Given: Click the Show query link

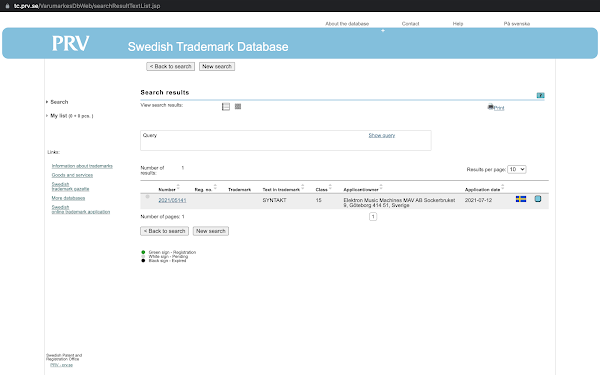Looking at the screenshot, I should [x=382, y=135].
